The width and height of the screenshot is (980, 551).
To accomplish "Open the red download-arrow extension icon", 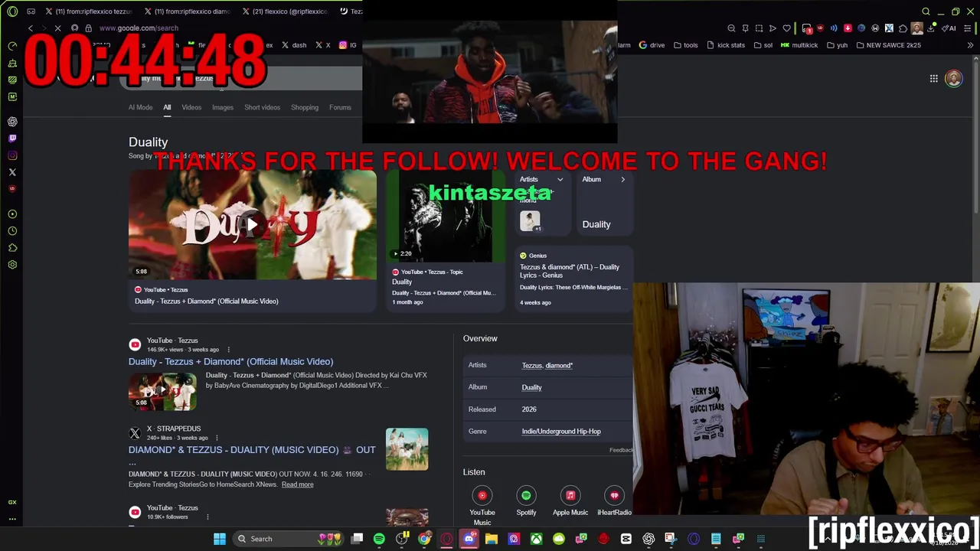I will (x=848, y=28).
